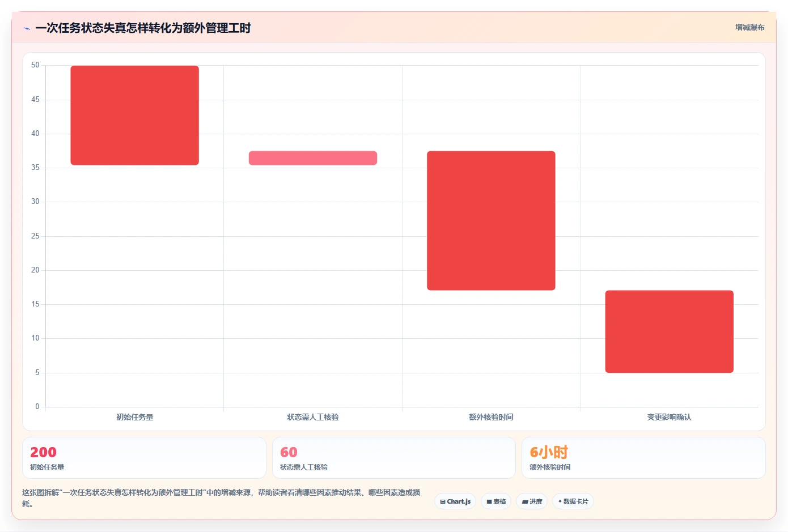Click the 增减瀑布 label in the header
Viewport: 788px width, 532px height.
point(749,27)
